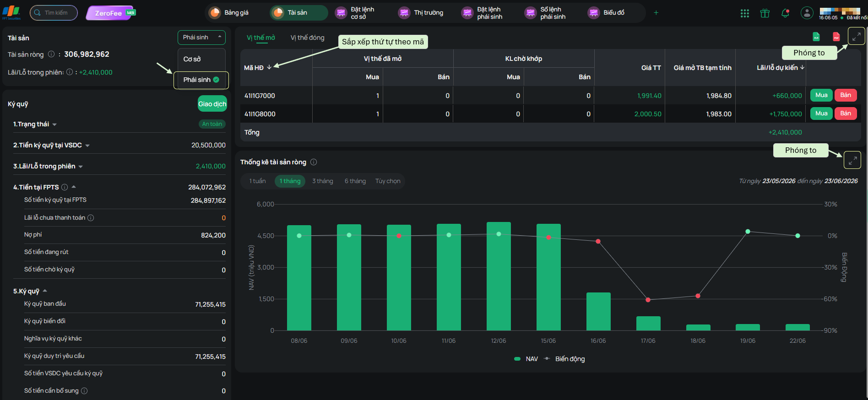Switch to Vị thế đóng tab

point(307,38)
